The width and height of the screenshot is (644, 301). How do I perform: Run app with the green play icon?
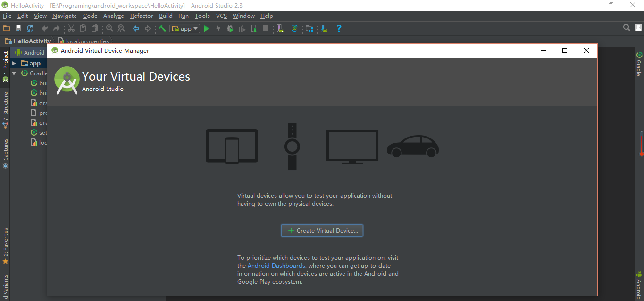206,28
